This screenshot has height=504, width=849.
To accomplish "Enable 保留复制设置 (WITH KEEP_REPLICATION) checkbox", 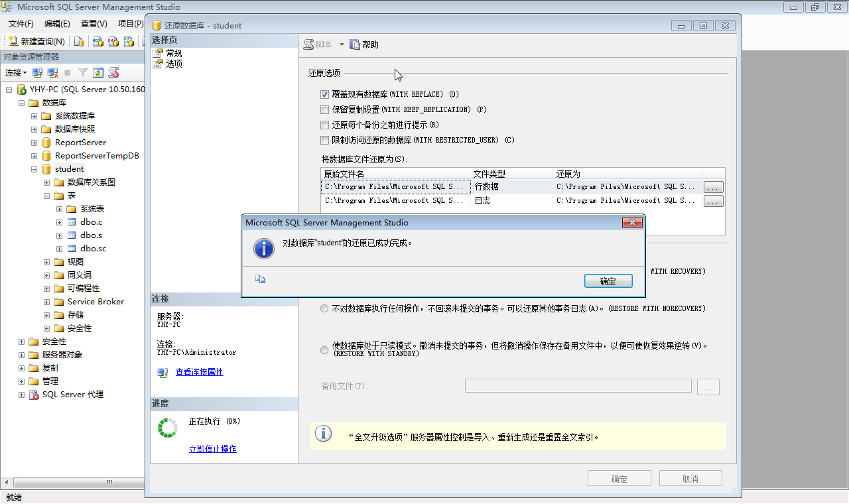I will click(x=325, y=109).
